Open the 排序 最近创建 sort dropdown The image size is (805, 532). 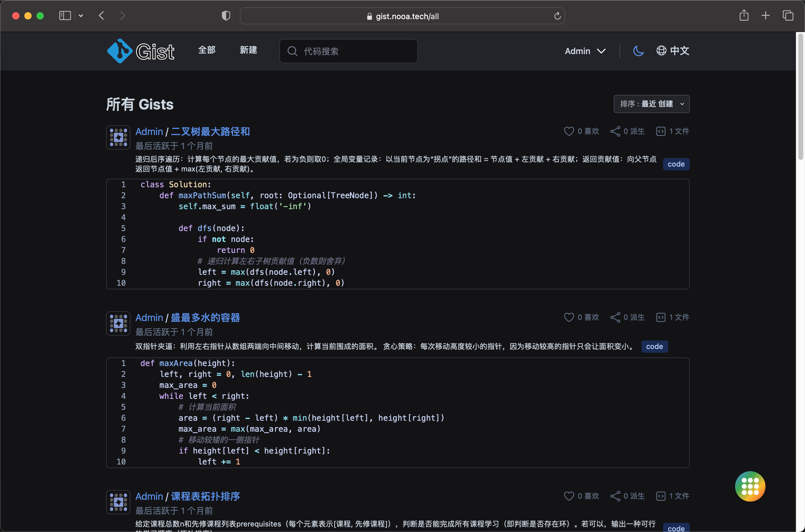(651, 104)
